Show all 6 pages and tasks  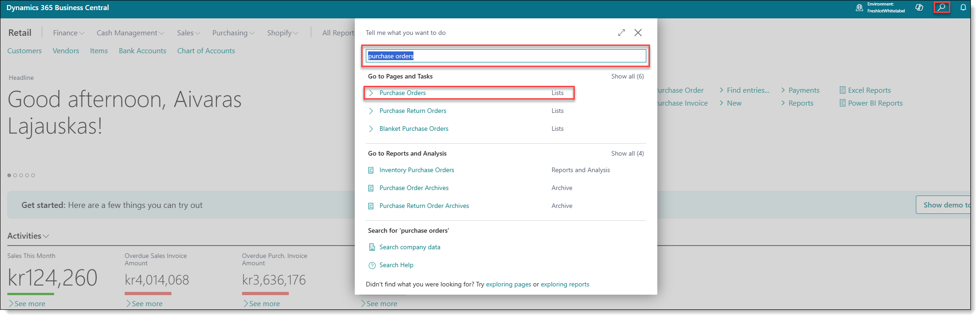pos(628,76)
